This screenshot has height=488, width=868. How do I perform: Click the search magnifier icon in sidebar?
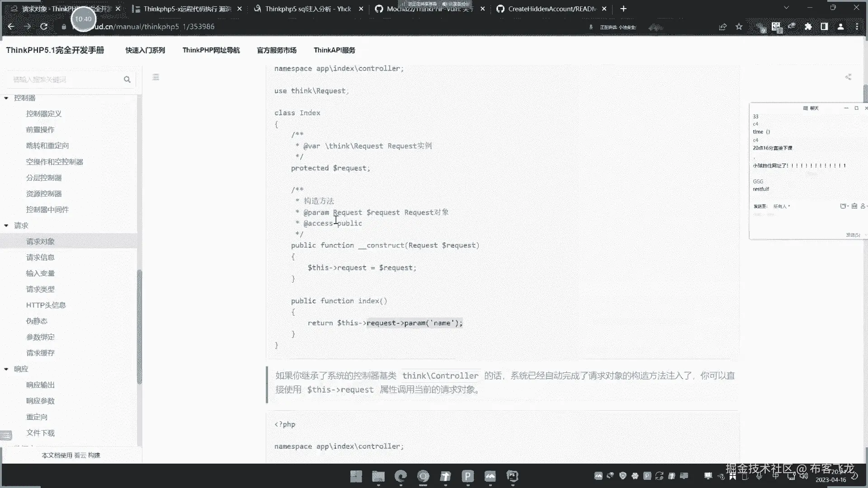coord(127,80)
